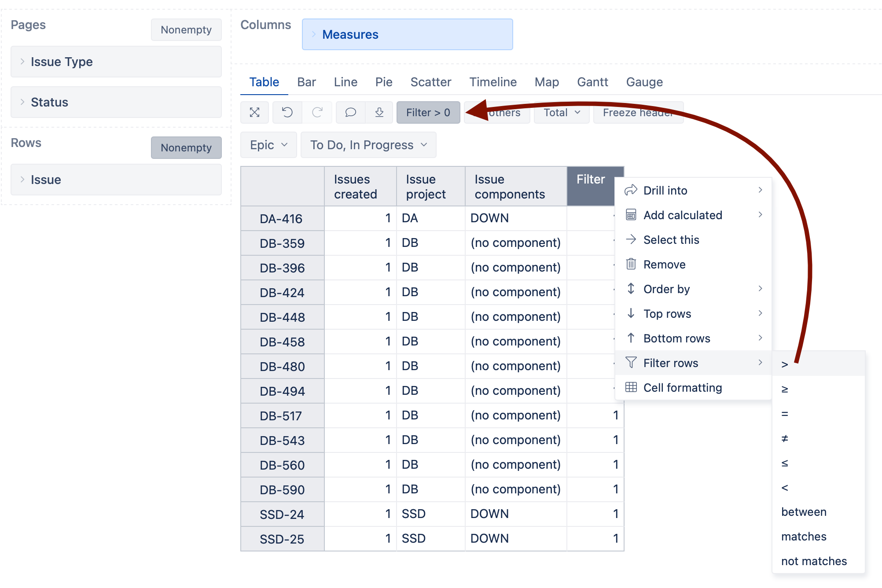Viewport: 882px width, 588px height.
Task: Click the undo arrow icon
Action: (x=287, y=113)
